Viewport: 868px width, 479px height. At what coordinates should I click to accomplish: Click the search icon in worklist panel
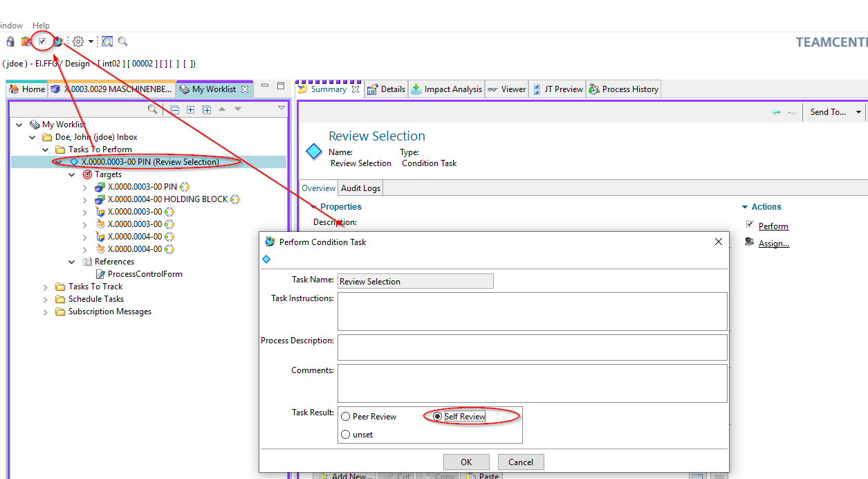153,109
